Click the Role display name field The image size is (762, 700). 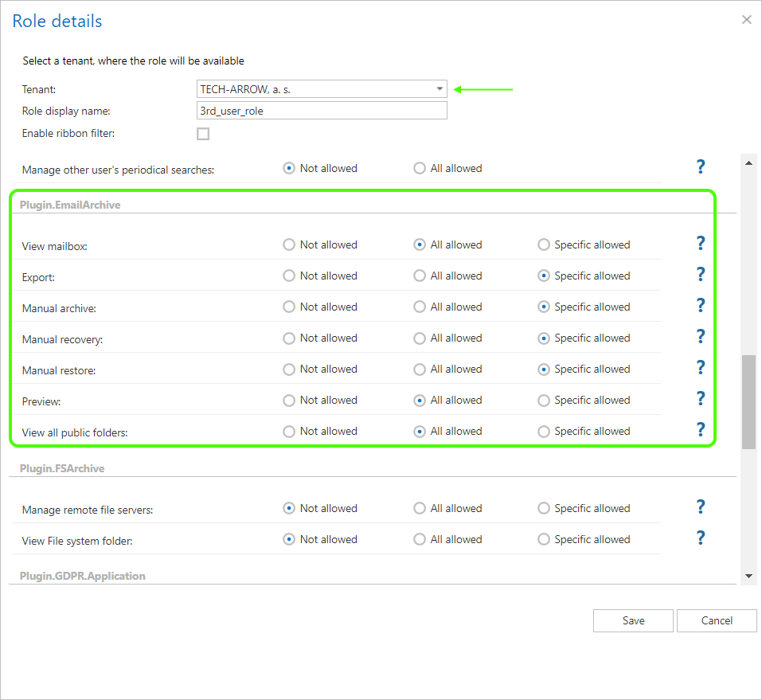(322, 111)
